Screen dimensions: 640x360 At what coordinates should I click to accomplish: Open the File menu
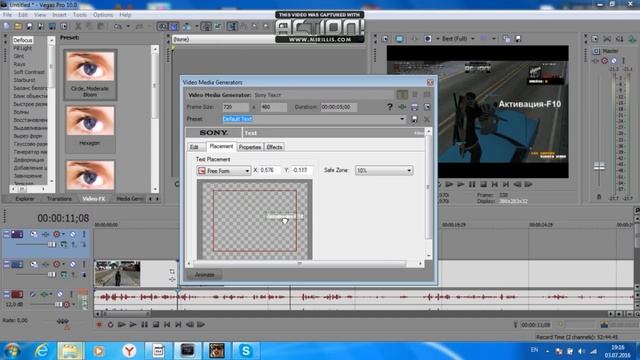pos(7,15)
